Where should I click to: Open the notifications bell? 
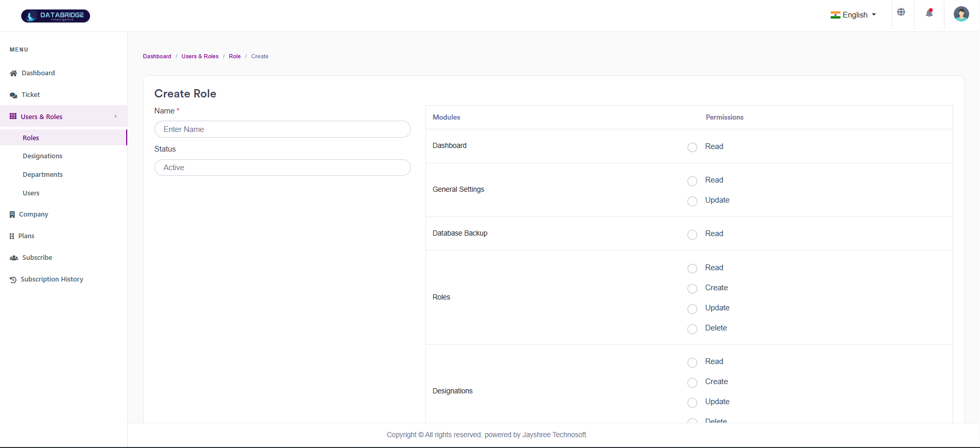[930, 13]
